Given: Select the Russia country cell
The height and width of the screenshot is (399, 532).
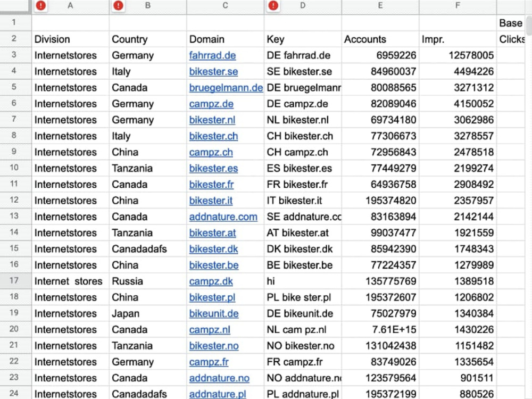Looking at the screenshot, I should pos(148,281).
